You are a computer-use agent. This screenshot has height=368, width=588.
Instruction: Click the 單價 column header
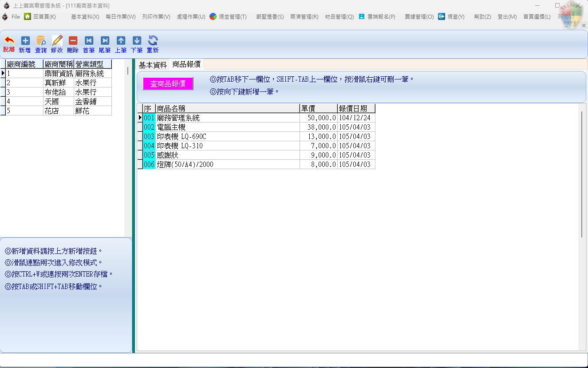318,108
